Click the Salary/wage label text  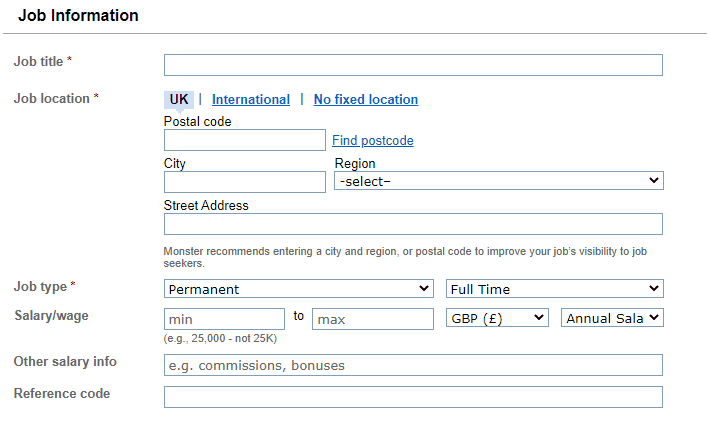pyautogui.click(x=48, y=315)
